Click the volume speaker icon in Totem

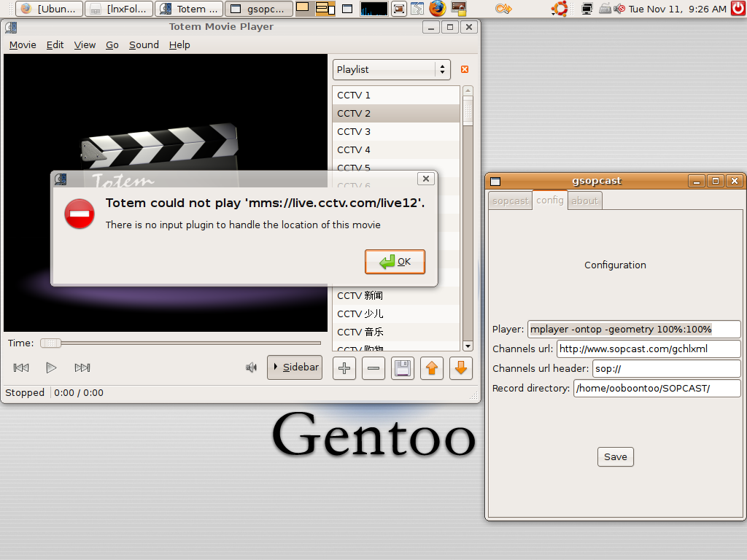[251, 367]
